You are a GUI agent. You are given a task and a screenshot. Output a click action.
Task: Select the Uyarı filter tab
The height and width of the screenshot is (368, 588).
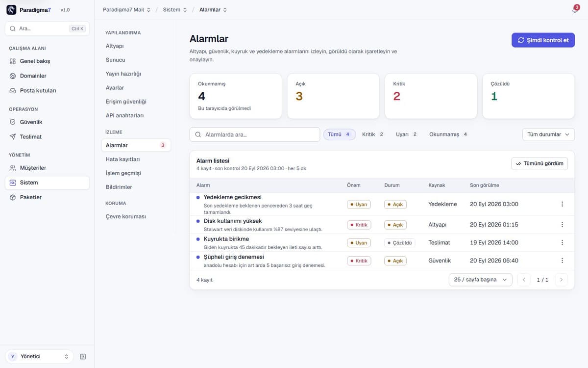(x=407, y=134)
